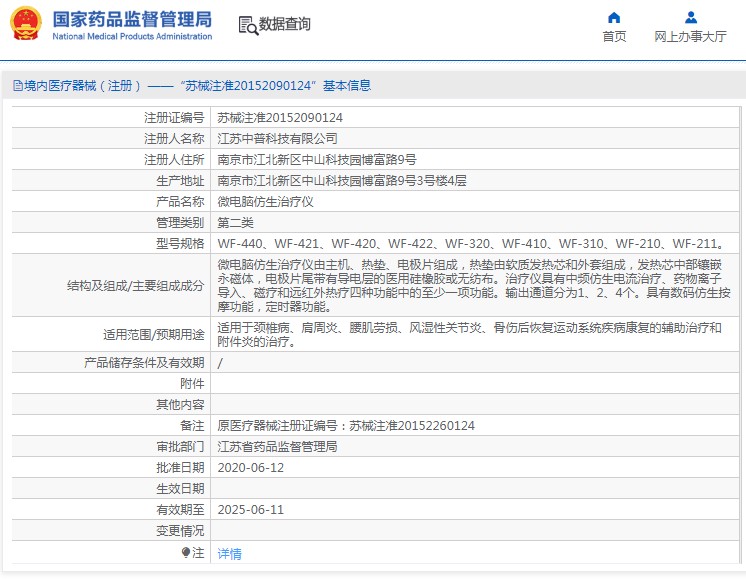Image resolution: width=746 pixels, height=579 pixels.
Task: Click the slash value of 产品储存条件及有效期
Action: pos(220,363)
